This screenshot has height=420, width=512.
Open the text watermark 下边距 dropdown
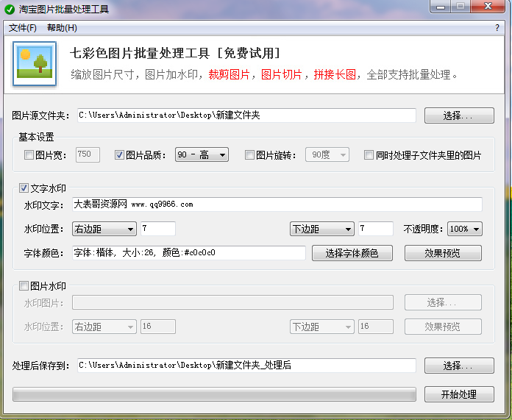point(322,229)
